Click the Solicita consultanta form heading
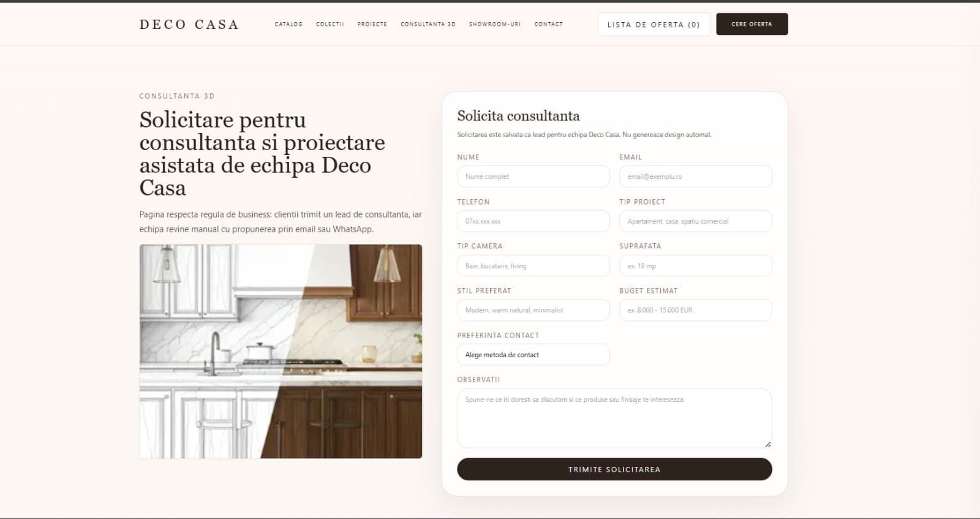This screenshot has height=519, width=980. point(518,116)
